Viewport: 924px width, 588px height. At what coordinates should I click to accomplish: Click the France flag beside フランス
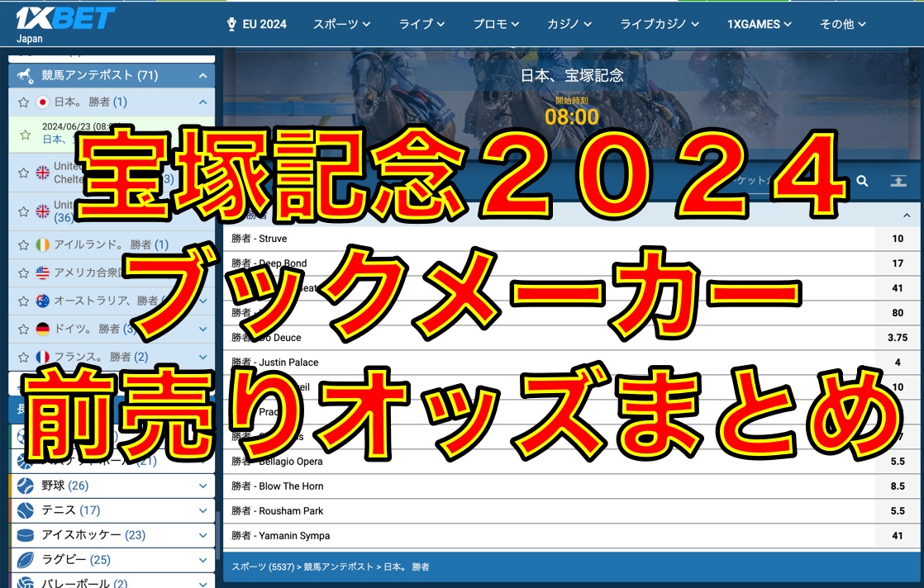tap(42, 357)
